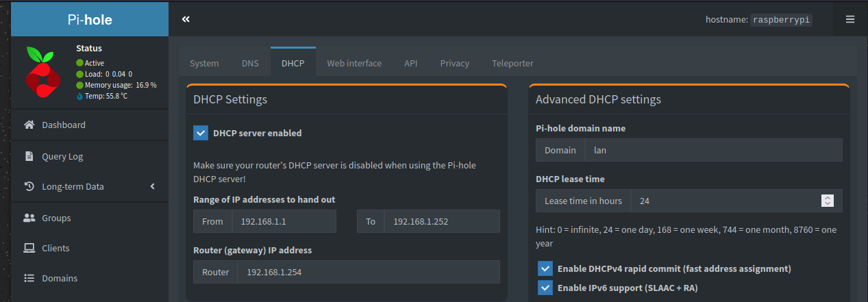Viewport: 868px width, 302px height.
Task: Adjust lease time with spinner arrows
Action: [828, 201]
